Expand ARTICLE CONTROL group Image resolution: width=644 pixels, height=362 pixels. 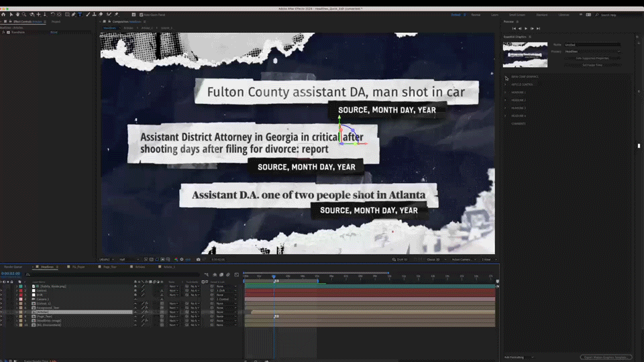click(506, 84)
